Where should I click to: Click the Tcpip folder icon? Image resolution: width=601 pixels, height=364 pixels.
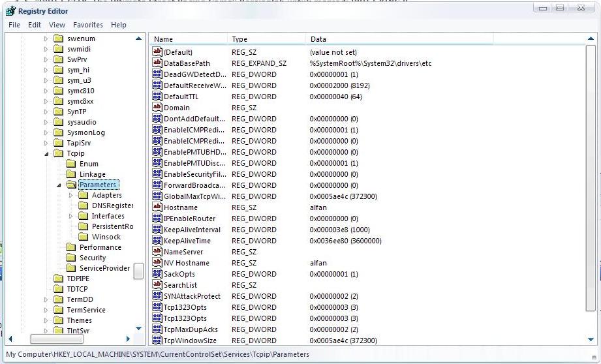pyautogui.click(x=58, y=153)
